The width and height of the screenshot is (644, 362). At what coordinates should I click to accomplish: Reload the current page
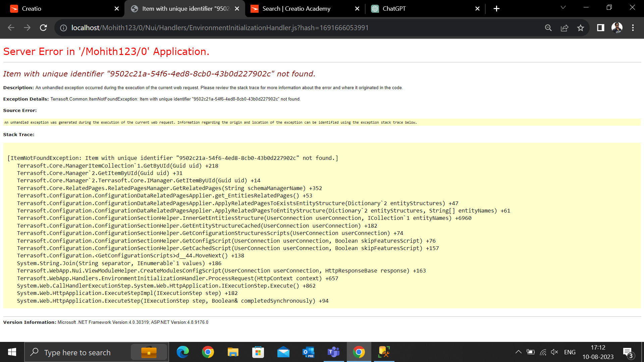(43, 28)
